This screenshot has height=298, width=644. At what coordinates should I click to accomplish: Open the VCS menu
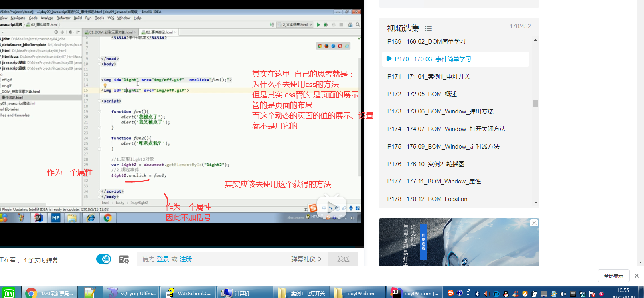click(x=111, y=18)
